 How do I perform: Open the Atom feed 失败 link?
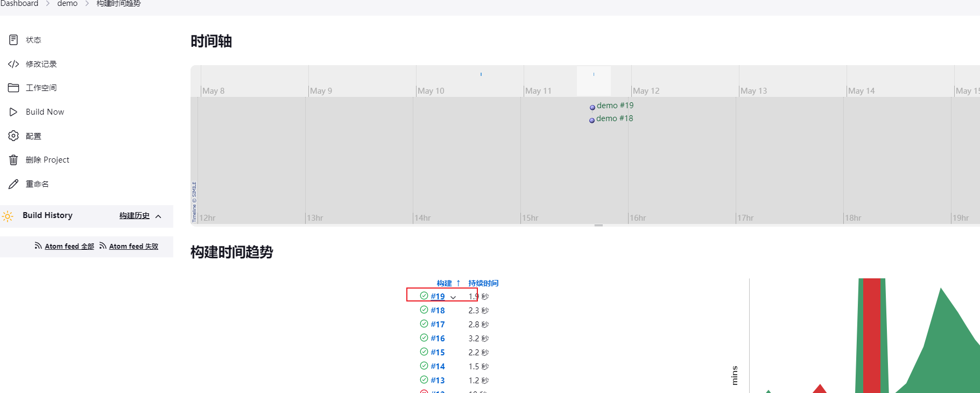click(x=133, y=247)
